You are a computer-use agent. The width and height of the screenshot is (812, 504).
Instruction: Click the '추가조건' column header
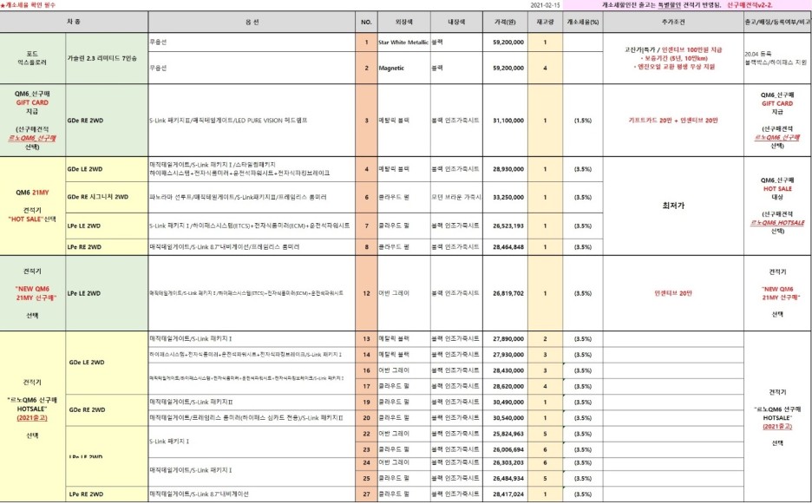coord(673,23)
